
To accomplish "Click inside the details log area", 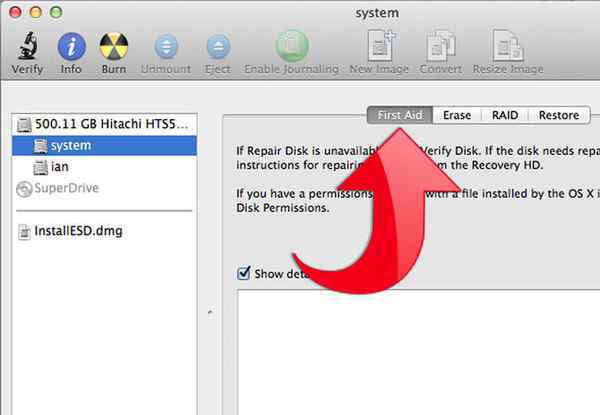I will click(418, 352).
